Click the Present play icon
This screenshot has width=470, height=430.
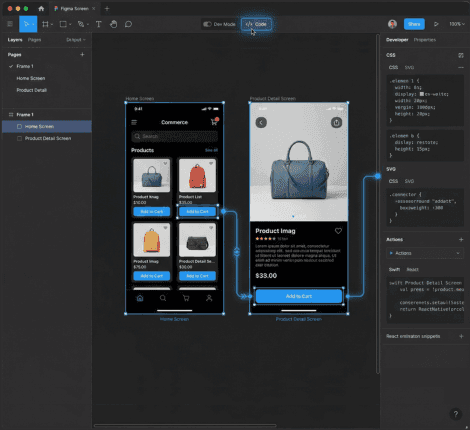(436, 24)
